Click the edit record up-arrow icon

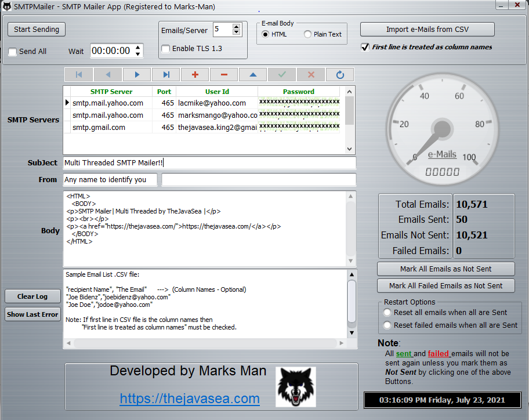pyautogui.click(x=253, y=75)
